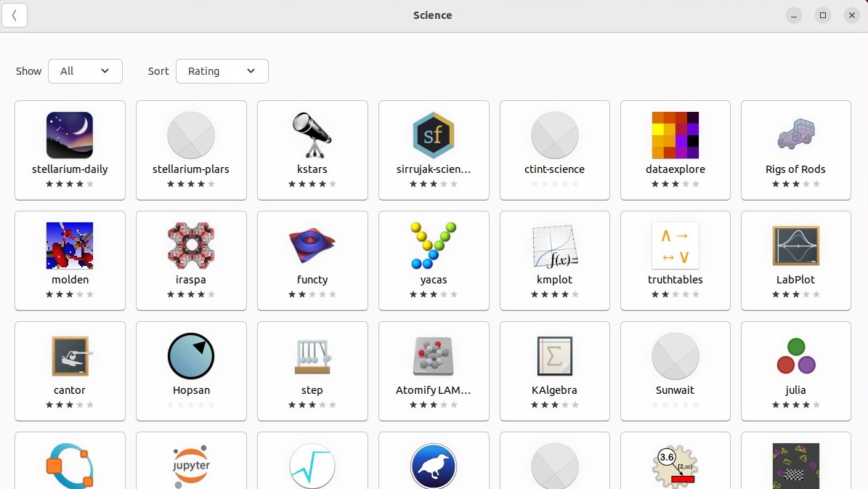Screen dimensions: 868x489
Task: Click the kstars app name
Action: click(312, 169)
